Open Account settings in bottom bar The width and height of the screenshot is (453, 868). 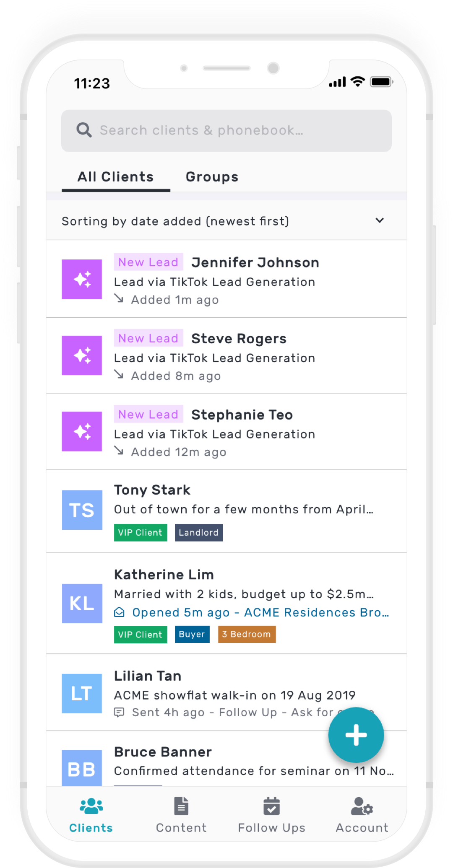pos(362,815)
